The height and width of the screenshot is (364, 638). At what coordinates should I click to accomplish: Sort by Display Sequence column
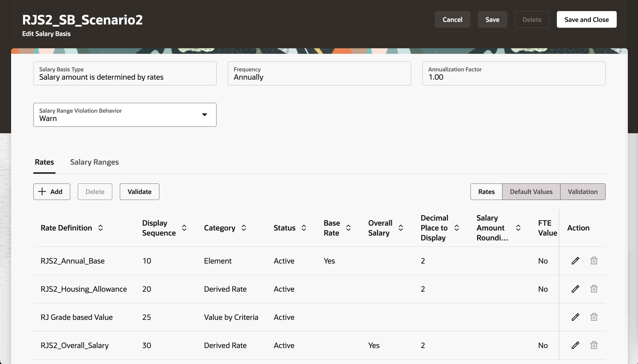(x=184, y=228)
